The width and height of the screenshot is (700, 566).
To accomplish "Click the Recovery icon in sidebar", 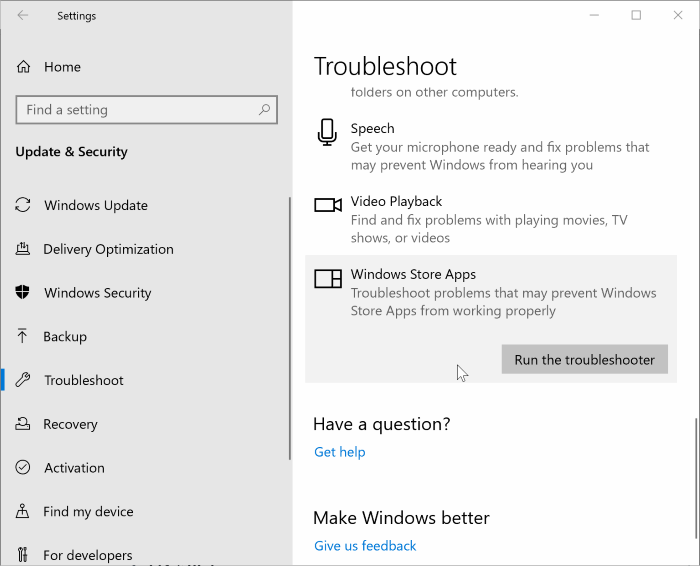I will 23,424.
